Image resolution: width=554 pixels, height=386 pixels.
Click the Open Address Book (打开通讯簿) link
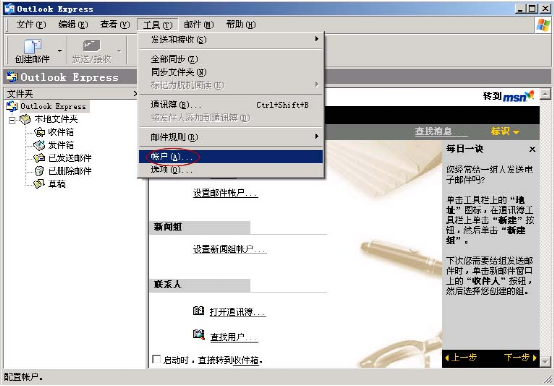[x=237, y=312]
